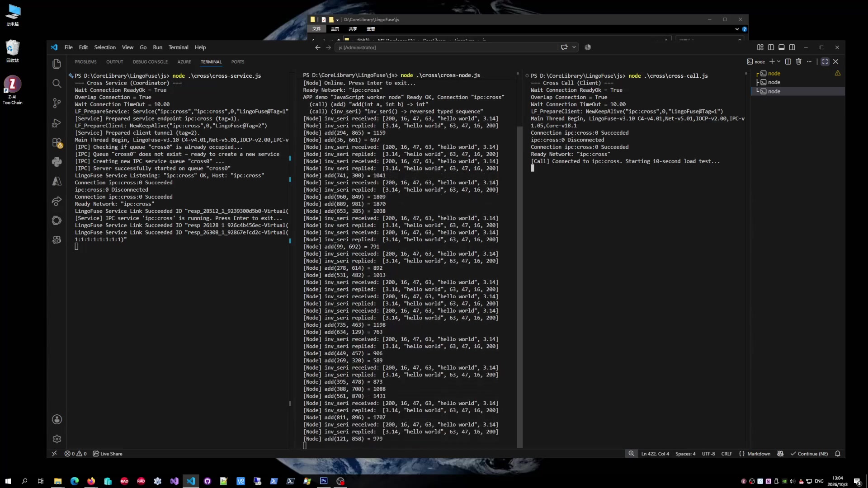The image size is (868, 488).
Task: Click the new terminal plus icon
Action: point(772,61)
